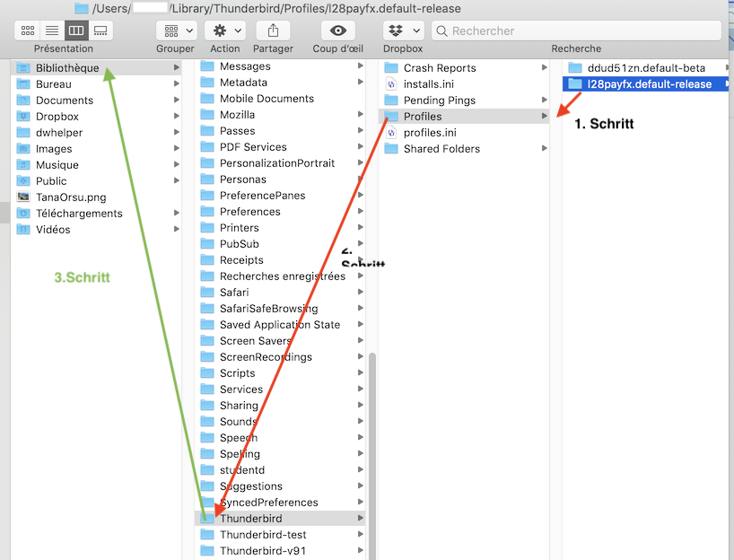Expand the Crash Reports folder arrow
Image resolution: width=734 pixels, height=560 pixels.
tap(545, 67)
